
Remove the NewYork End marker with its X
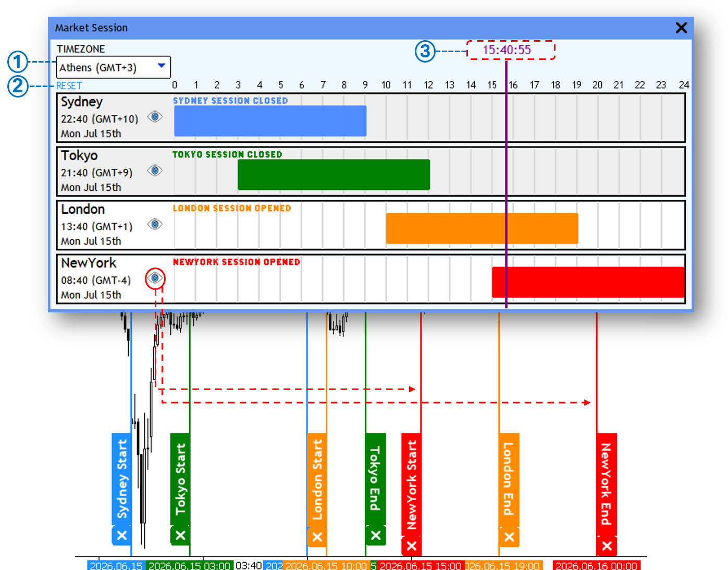pos(607,546)
